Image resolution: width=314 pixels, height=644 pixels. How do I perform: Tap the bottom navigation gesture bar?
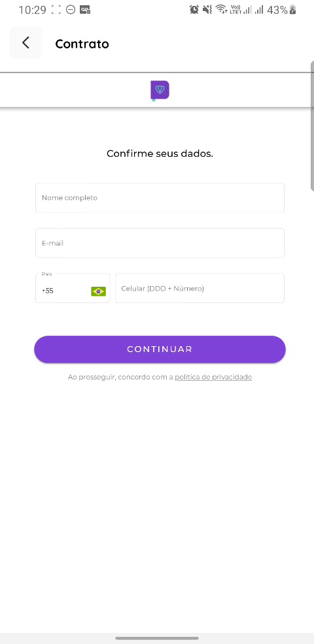click(x=157, y=638)
